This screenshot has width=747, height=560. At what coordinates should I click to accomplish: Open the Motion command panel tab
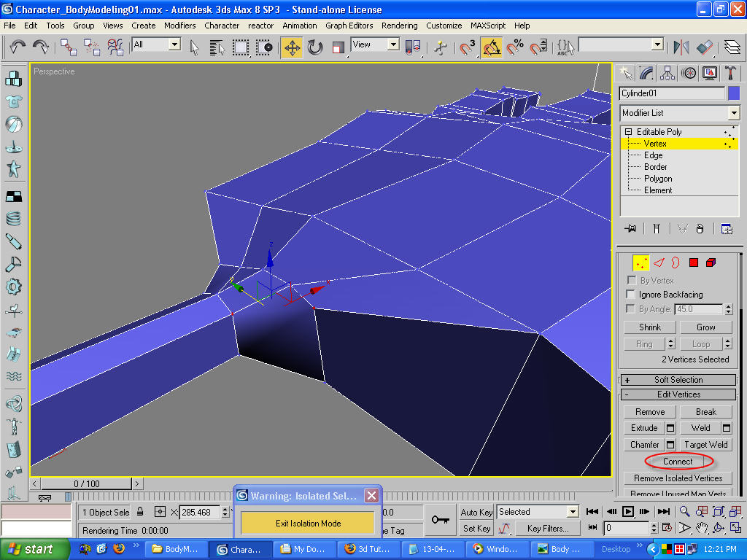pos(689,73)
